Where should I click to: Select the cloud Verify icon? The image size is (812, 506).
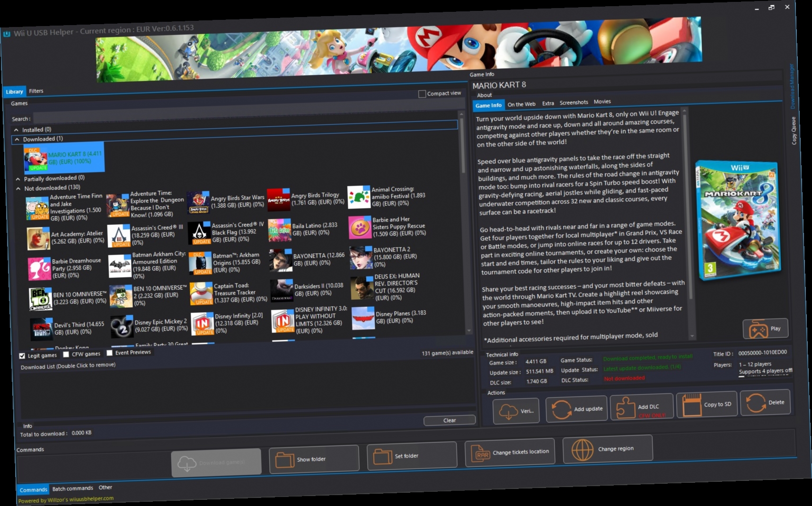pos(510,411)
